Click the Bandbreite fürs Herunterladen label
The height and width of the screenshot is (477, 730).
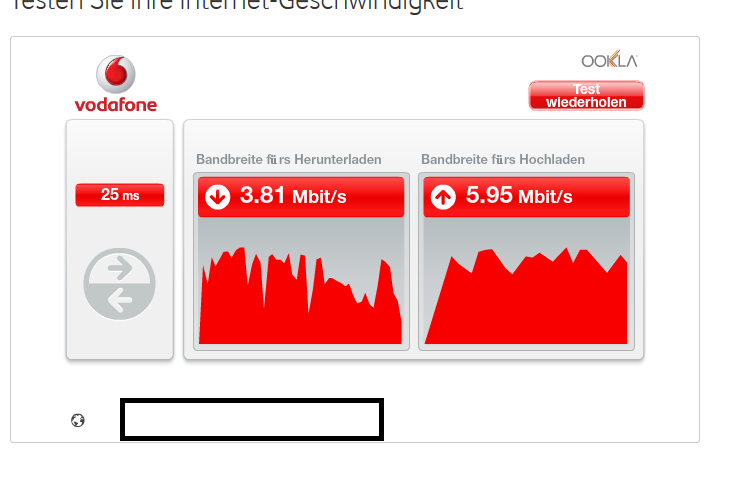tap(289, 160)
